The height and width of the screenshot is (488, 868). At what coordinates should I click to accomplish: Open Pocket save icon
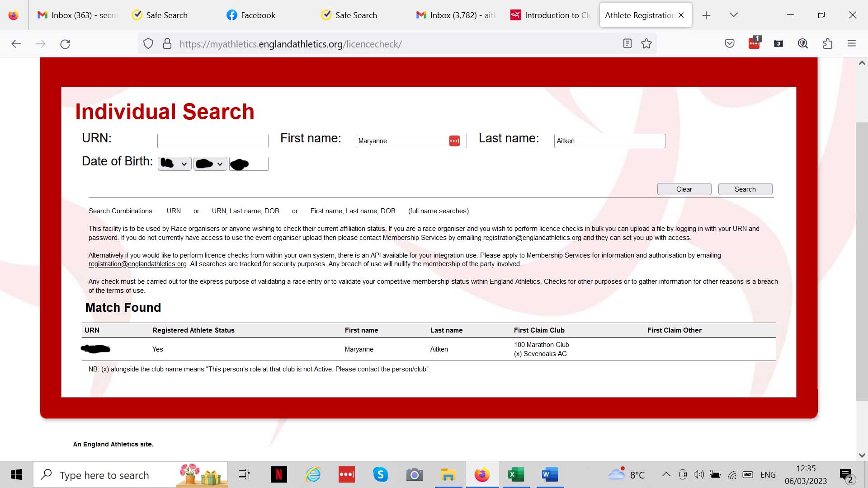point(730,44)
